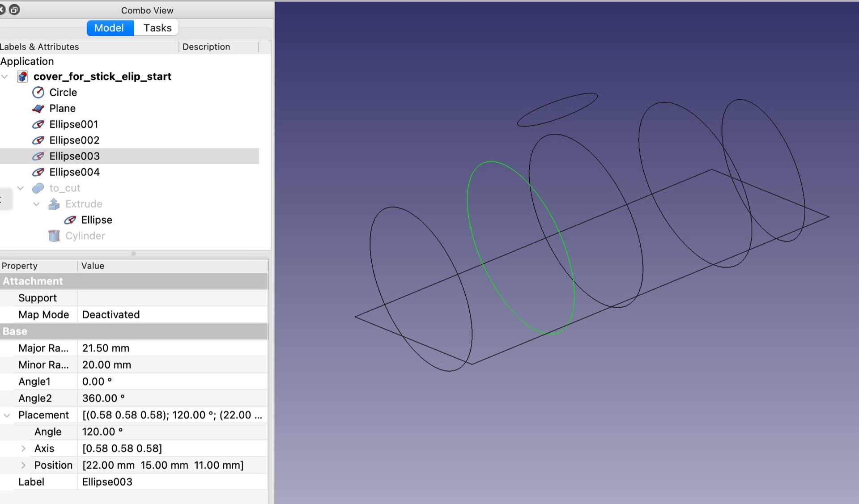Image resolution: width=859 pixels, height=504 pixels.
Task: Click the Ellipse001 icon in tree
Action: pos(38,124)
